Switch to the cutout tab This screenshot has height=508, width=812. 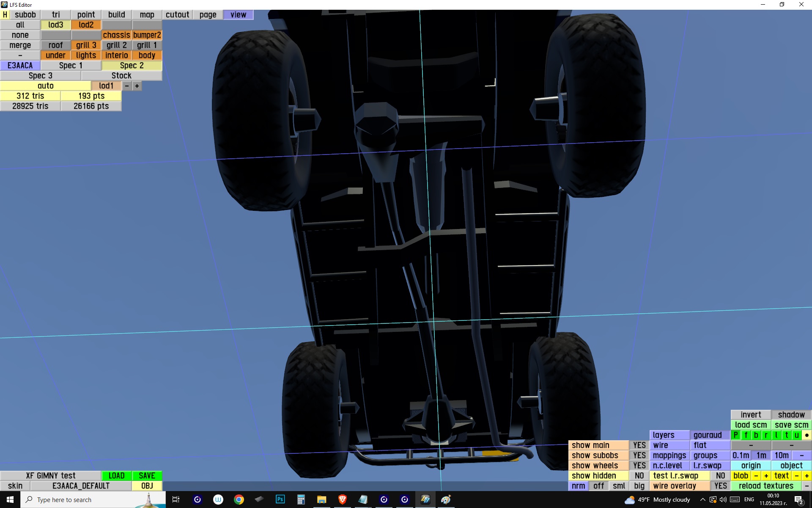177,14
